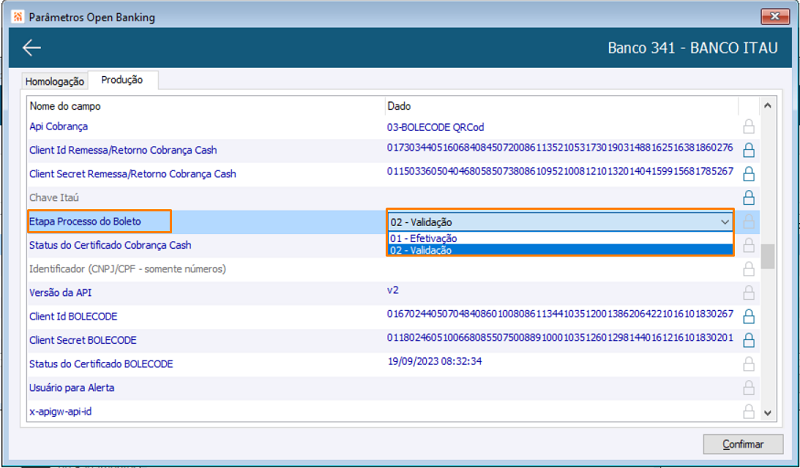The height and width of the screenshot is (468, 800).
Task: Click the Client Secret BOLECODE value
Action: [560, 337]
